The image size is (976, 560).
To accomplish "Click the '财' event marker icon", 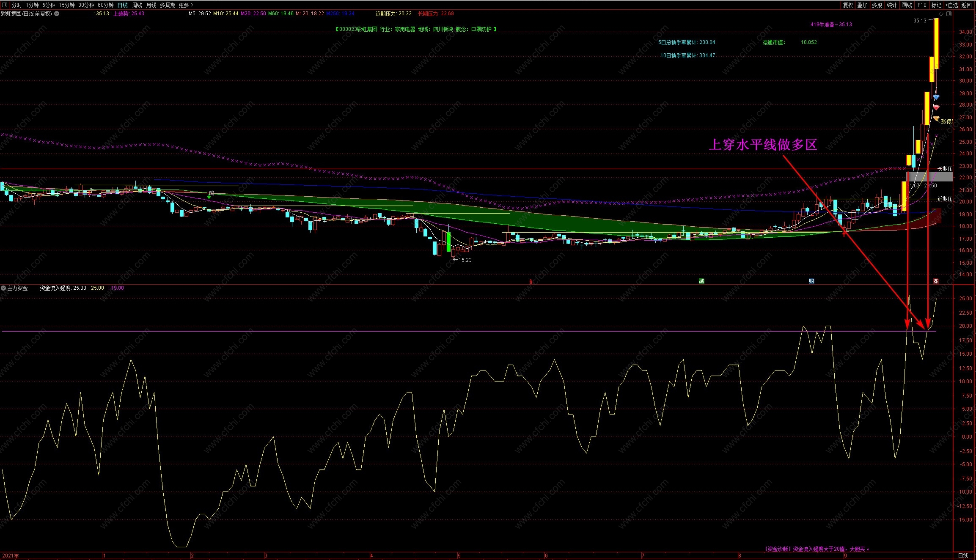I will click(811, 281).
